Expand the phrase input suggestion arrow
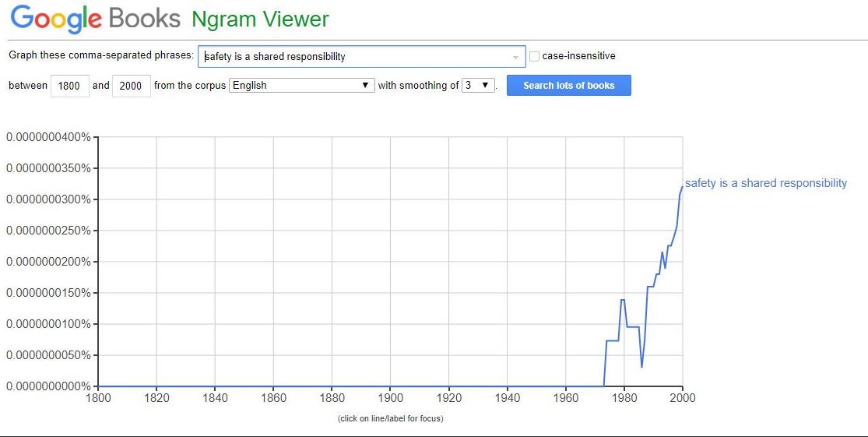Viewport: 868px width, 437px height. coord(515,57)
